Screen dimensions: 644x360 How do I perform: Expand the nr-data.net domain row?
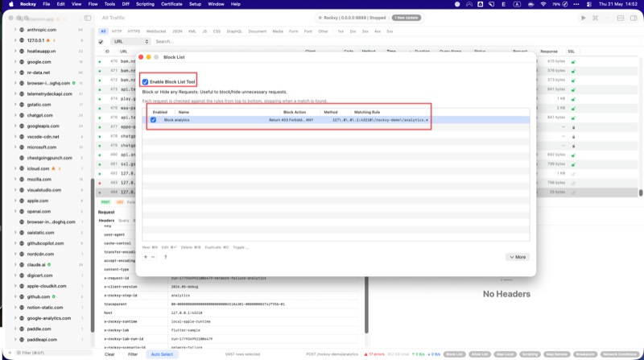pyautogui.click(x=15, y=72)
